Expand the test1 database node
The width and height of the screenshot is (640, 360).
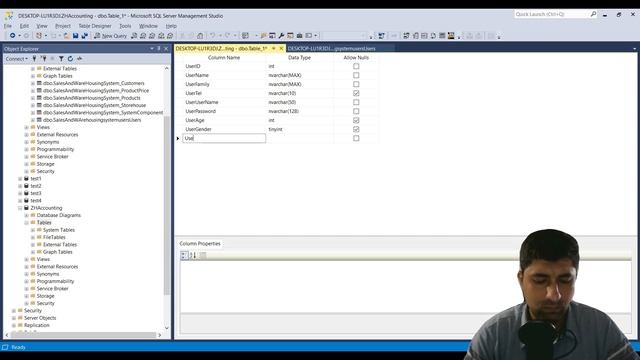(20, 179)
